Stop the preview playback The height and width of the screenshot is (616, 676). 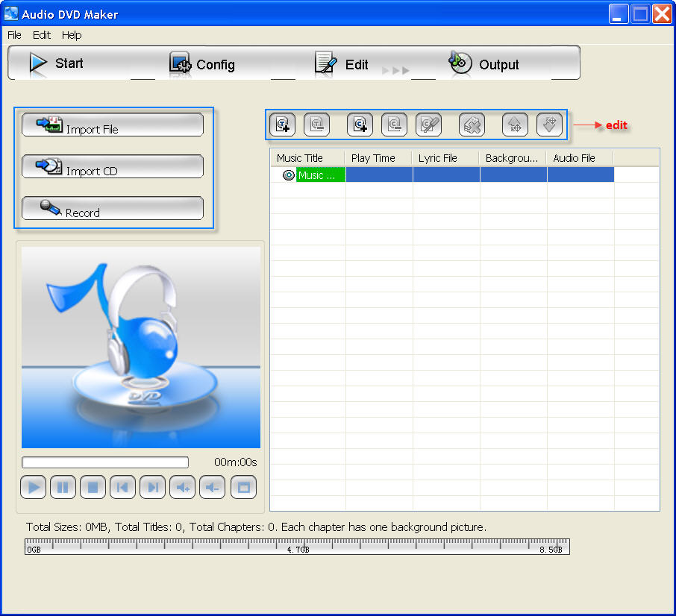93,487
